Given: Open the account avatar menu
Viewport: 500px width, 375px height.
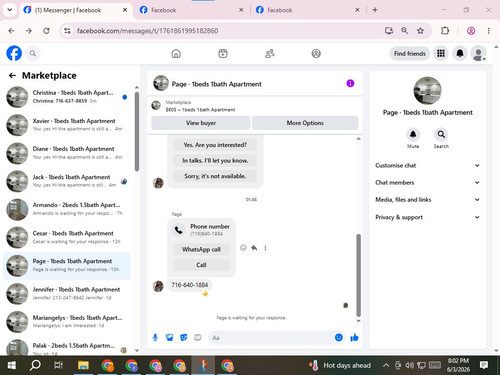Looking at the screenshot, I should [x=479, y=53].
